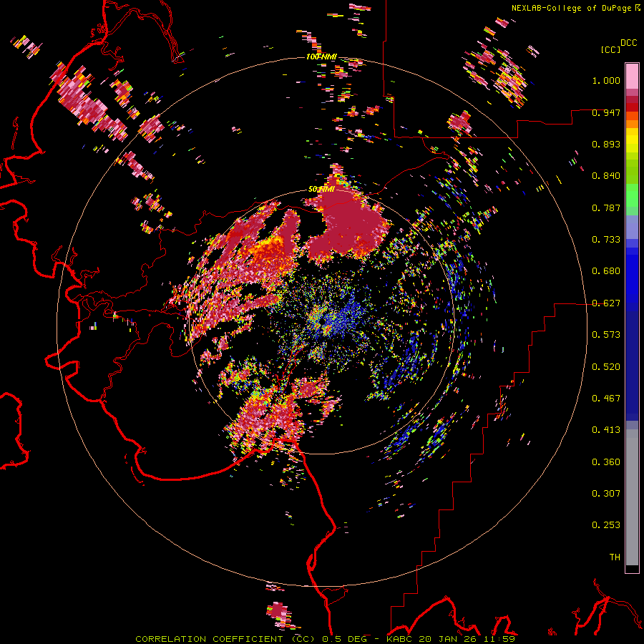This screenshot has width=644, height=644.
Task: Pick the bright blue swatch beside 0.680
Action: coord(632,275)
